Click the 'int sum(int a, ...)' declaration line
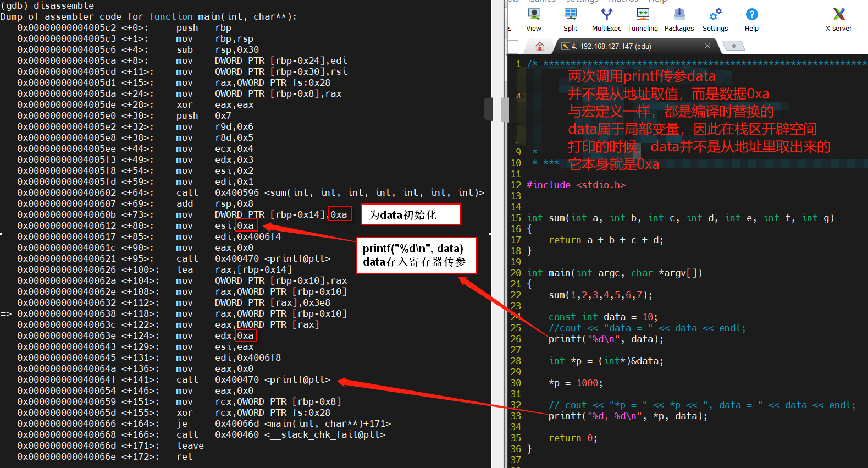This screenshot has height=468, width=868. [681, 218]
